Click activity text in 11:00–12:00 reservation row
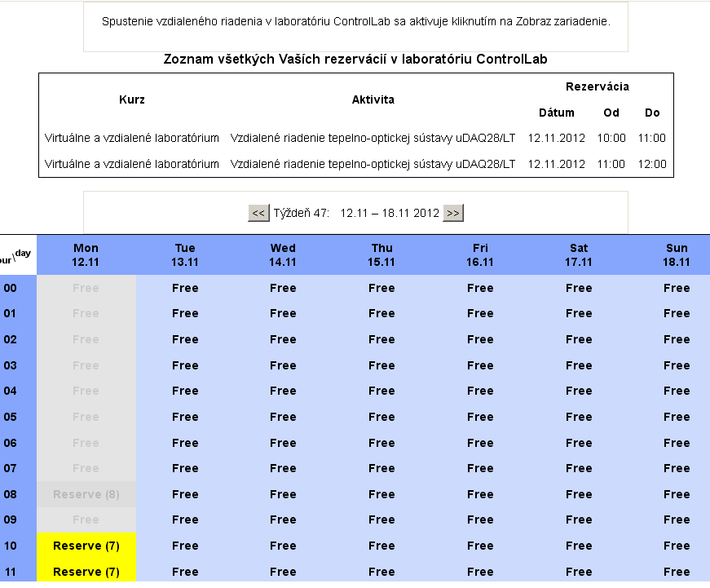Screen dimensions: 710x588 pyautogui.click(x=373, y=164)
